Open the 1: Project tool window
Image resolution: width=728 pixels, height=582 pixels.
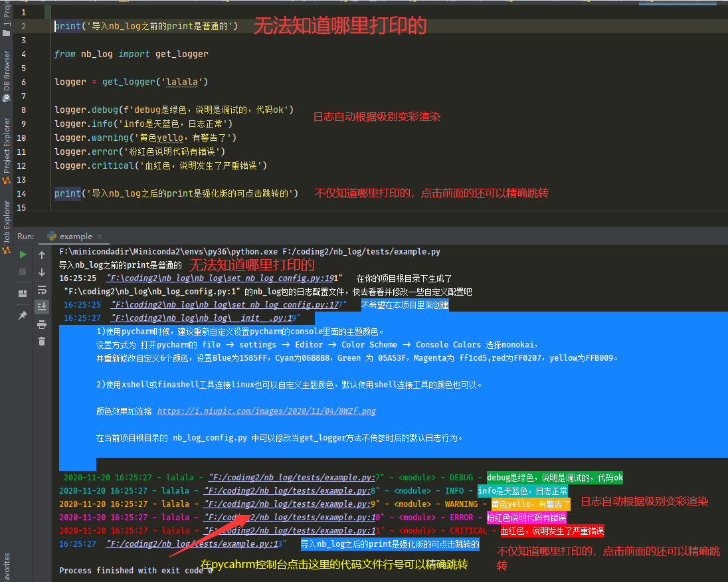tap(7, 14)
